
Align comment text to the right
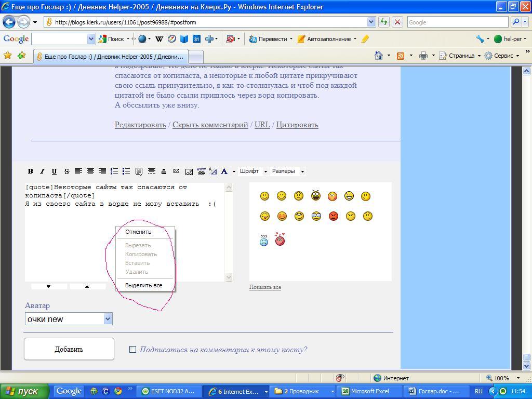click(x=102, y=171)
